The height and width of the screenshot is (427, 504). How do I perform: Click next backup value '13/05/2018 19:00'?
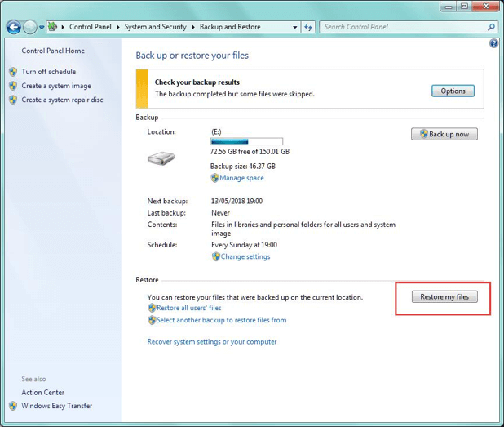(237, 202)
